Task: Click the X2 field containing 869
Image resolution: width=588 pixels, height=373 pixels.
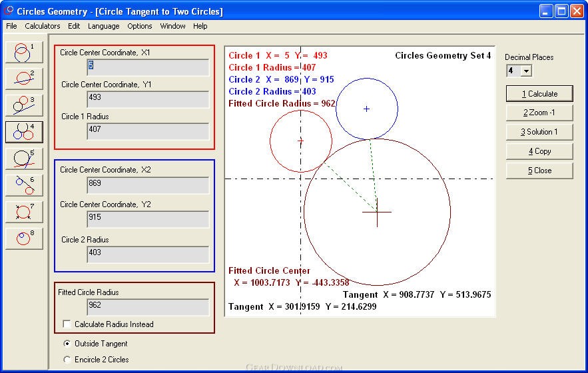Action: (x=148, y=185)
